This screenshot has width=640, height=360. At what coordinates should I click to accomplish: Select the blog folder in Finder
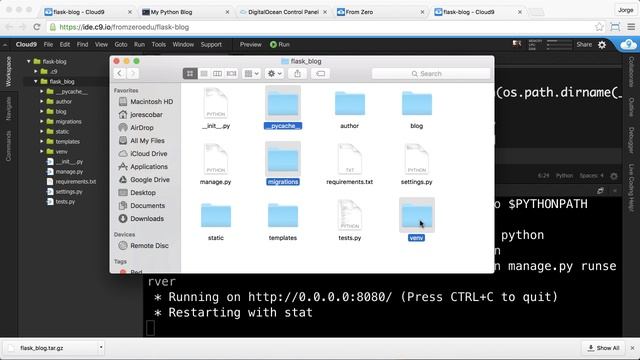coord(417,109)
